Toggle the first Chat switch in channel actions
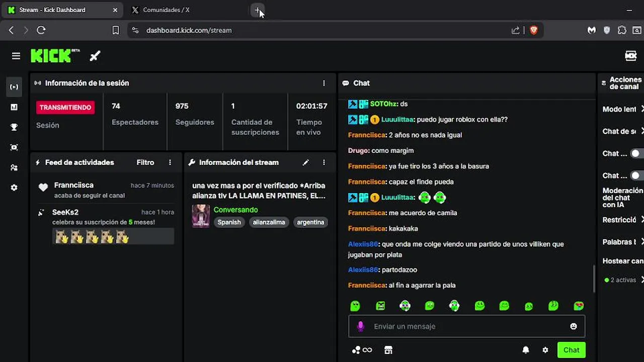This screenshot has width=644, height=362. (637, 153)
